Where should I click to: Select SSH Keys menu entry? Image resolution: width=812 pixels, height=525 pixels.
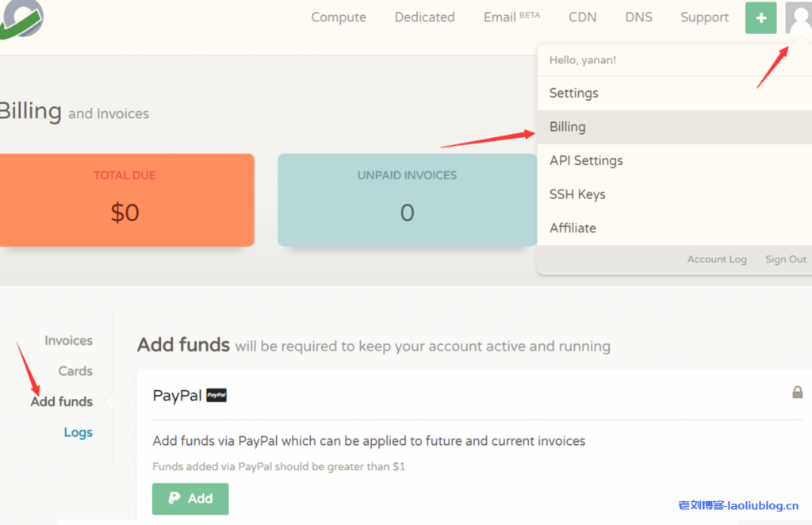(577, 194)
